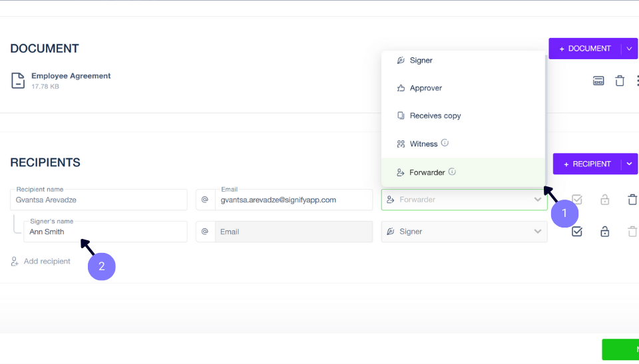Expand the + RECIPIENT button dropdown arrow
The image size is (639, 364).
point(629,164)
